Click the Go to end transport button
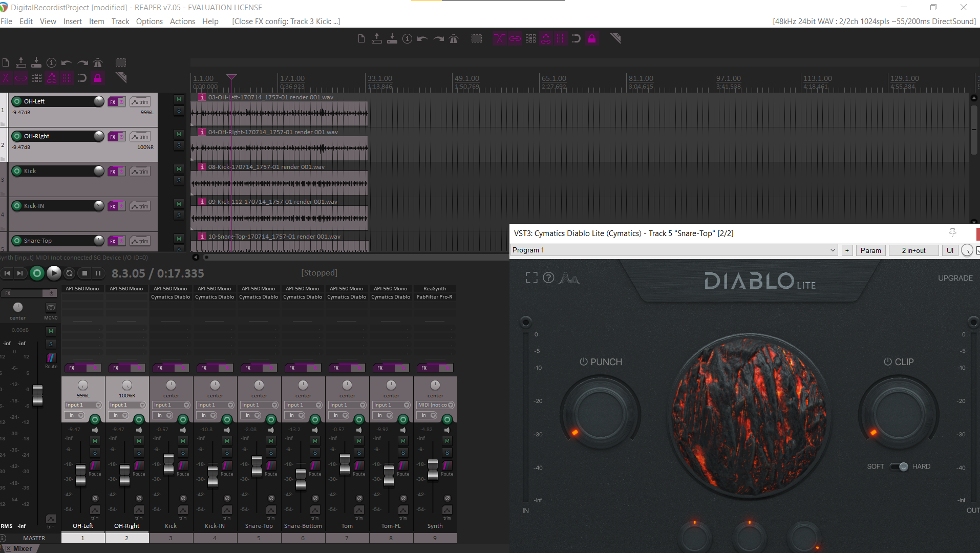980x553 pixels. pyautogui.click(x=20, y=273)
